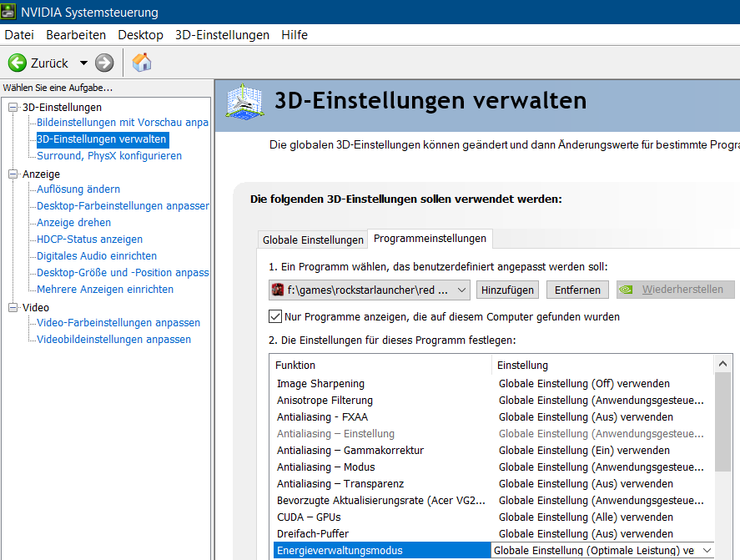The width and height of the screenshot is (740, 560).
Task: Click the Hinzufügen button
Action: tap(507, 290)
